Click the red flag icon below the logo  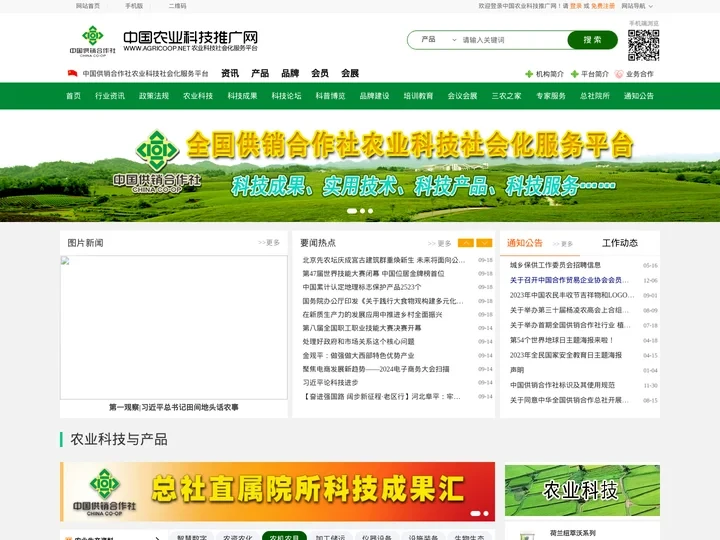pyautogui.click(x=73, y=73)
